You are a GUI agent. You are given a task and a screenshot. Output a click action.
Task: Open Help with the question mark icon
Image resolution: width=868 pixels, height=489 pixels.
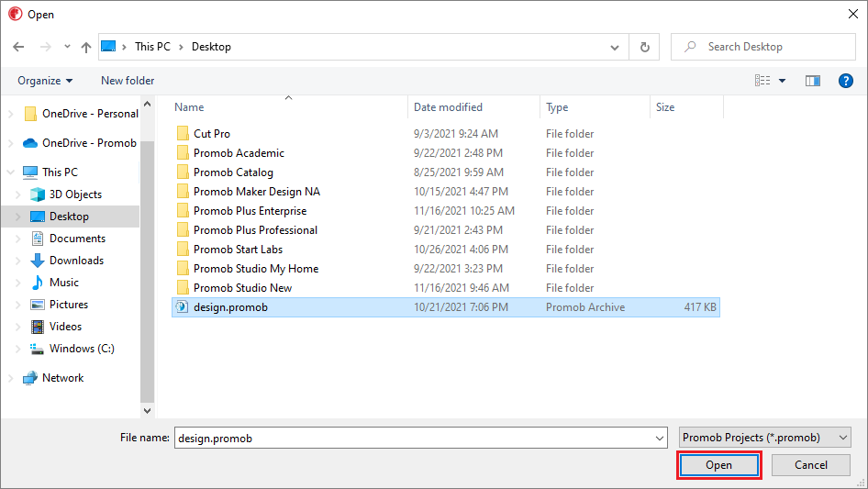845,81
